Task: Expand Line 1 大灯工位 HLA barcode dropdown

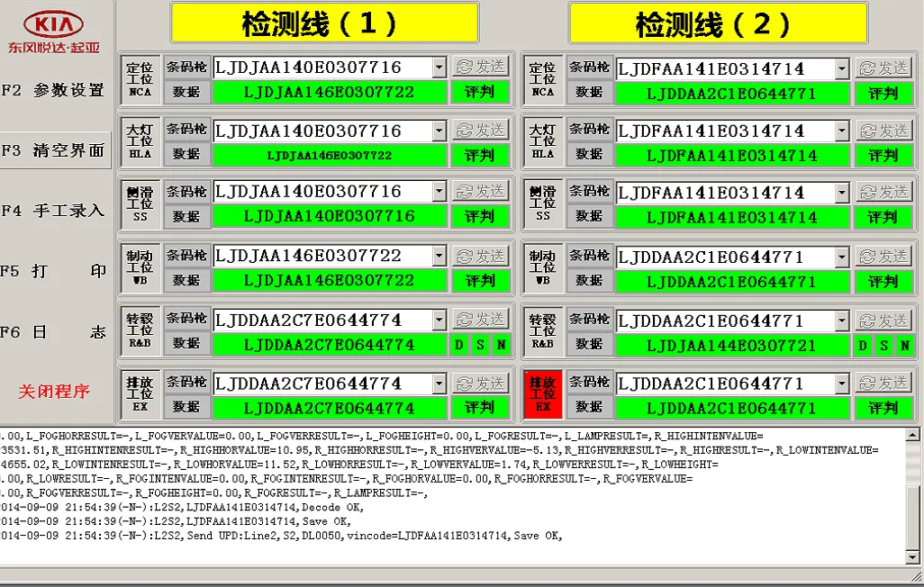Action: point(439,131)
